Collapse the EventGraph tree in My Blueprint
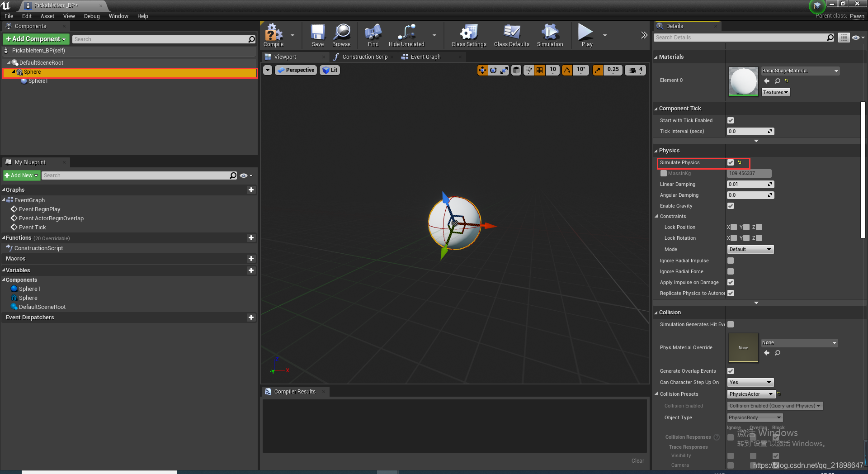868x474 pixels. click(x=5, y=200)
